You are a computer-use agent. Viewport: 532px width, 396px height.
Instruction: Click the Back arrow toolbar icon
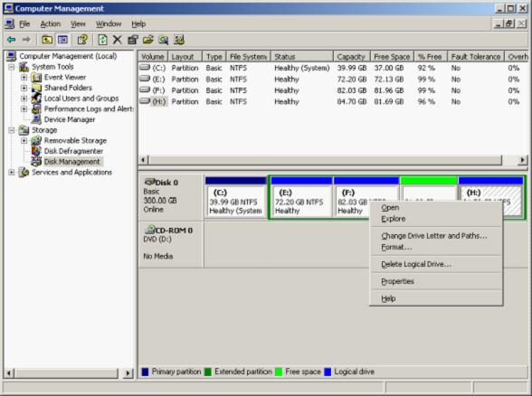[11, 40]
